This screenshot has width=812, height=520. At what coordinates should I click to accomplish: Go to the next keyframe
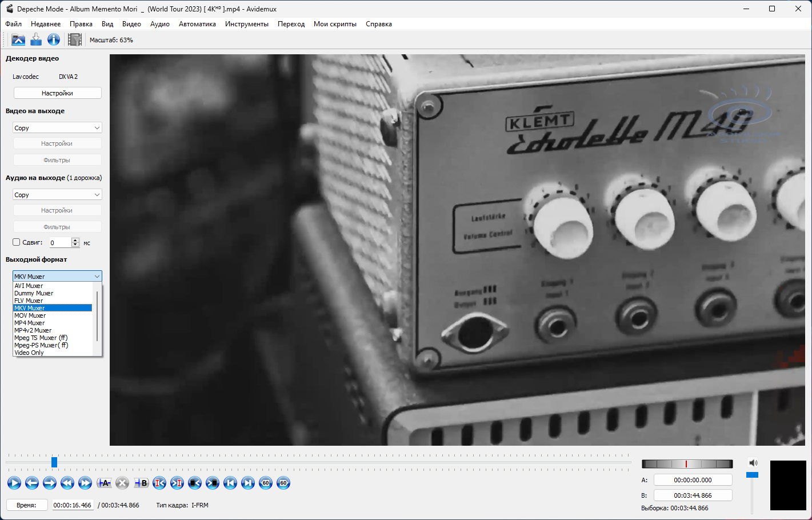[85, 483]
